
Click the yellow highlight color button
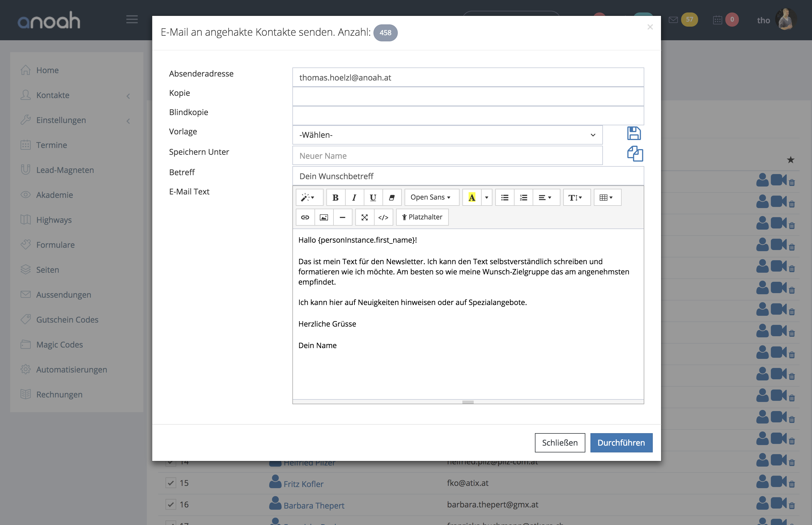472,197
